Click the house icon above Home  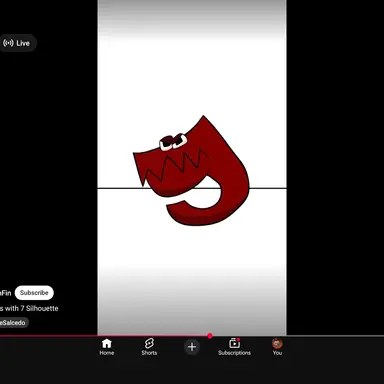click(x=107, y=343)
